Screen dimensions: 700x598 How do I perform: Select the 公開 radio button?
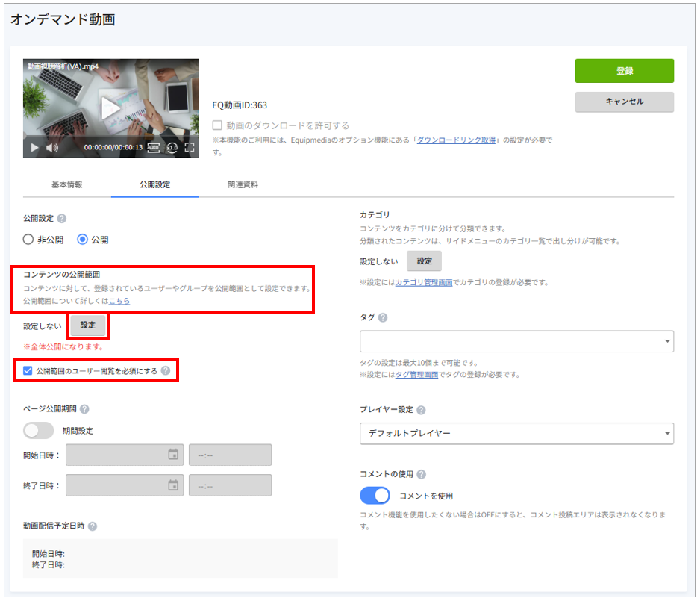[x=82, y=240]
